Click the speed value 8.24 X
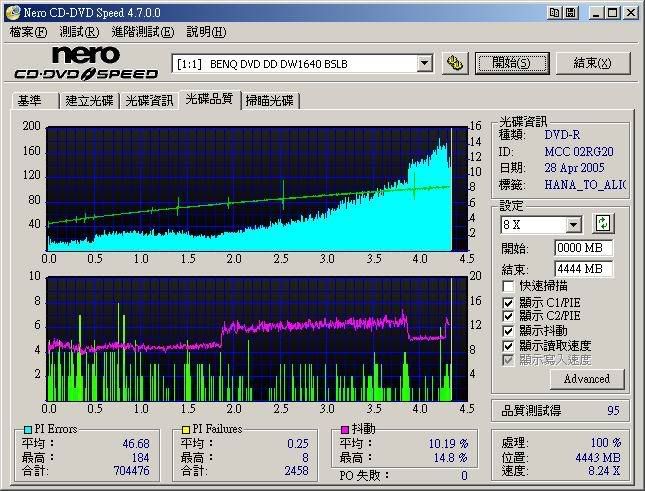Image resolution: width=645 pixels, height=491 pixels. point(604,470)
